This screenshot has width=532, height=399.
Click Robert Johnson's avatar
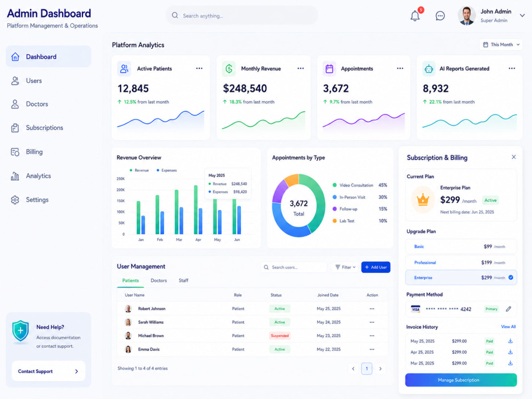128,309
